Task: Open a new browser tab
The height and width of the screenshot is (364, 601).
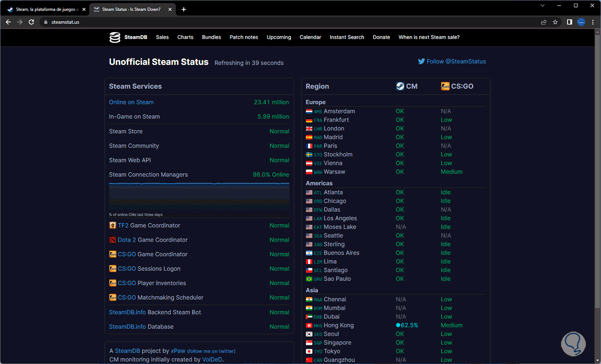Action: [184, 9]
